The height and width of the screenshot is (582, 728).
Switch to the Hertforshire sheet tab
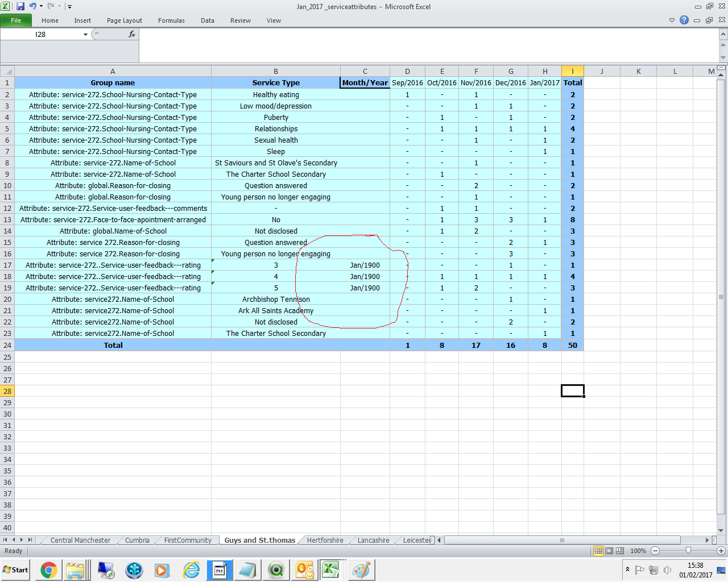coord(325,541)
